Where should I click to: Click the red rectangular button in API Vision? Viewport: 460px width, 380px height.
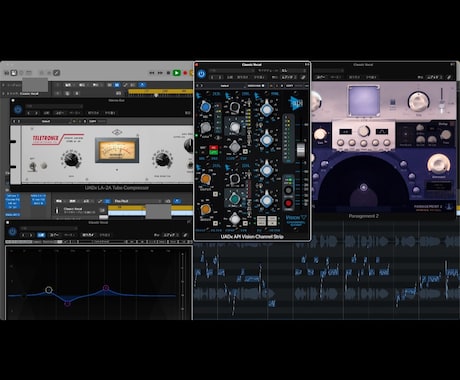click(213, 147)
